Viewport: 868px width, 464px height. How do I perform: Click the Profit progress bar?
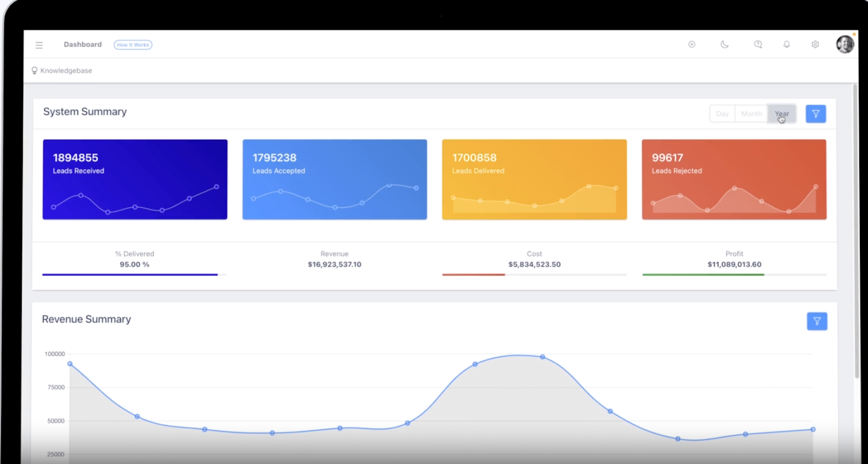coord(735,275)
